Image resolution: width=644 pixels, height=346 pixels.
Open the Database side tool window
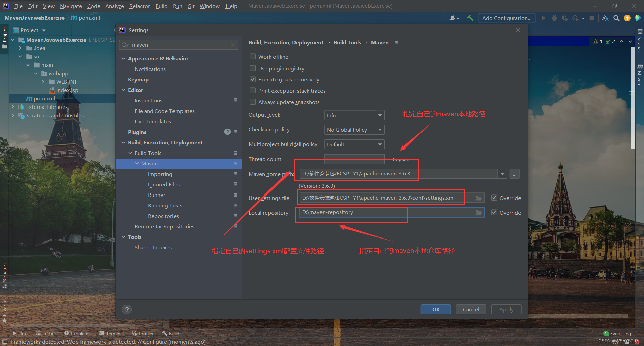[x=639, y=42]
